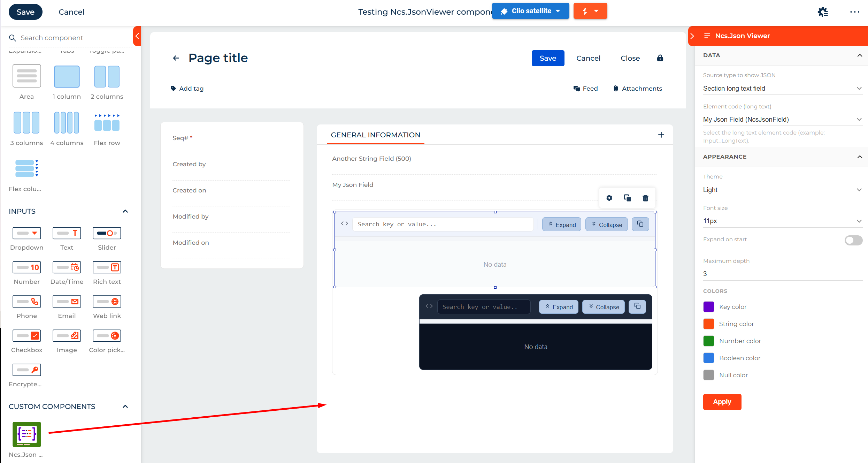
Task: Delete the selected JSON viewer element
Action: click(x=645, y=198)
